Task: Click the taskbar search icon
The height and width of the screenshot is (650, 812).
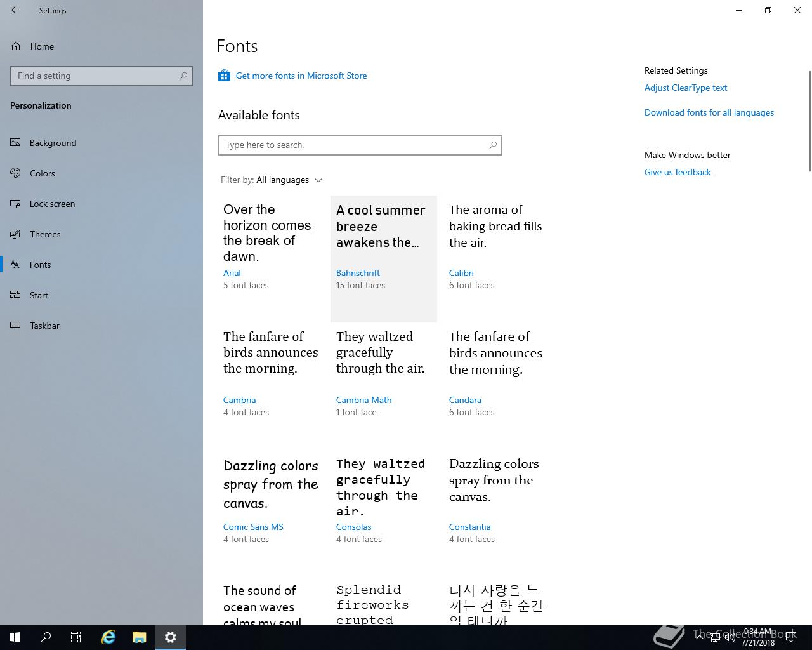Action: [46, 637]
